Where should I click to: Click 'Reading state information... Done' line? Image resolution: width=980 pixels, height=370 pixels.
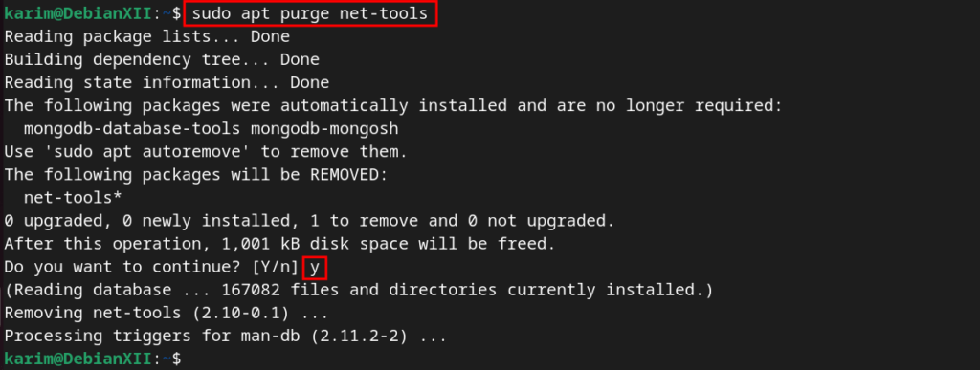click(x=167, y=83)
